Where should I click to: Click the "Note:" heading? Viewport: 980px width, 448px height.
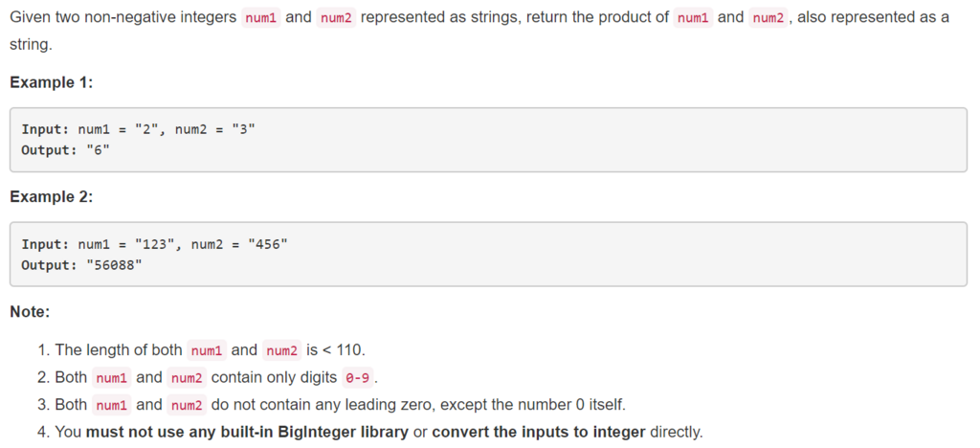click(x=30, y=311)
